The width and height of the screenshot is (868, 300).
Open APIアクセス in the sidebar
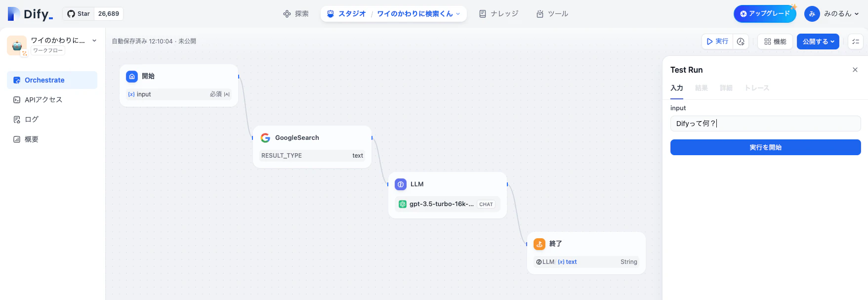[x=52, y=100]
